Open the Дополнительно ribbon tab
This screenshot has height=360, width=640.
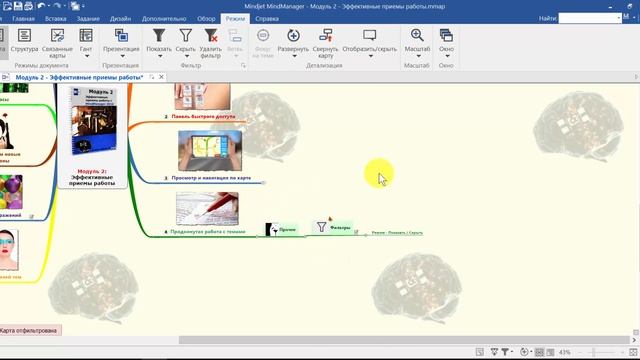click(x=164, y=18)
